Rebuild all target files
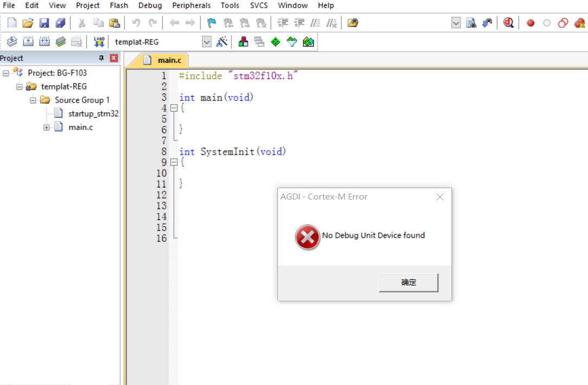 coord(44,41)
